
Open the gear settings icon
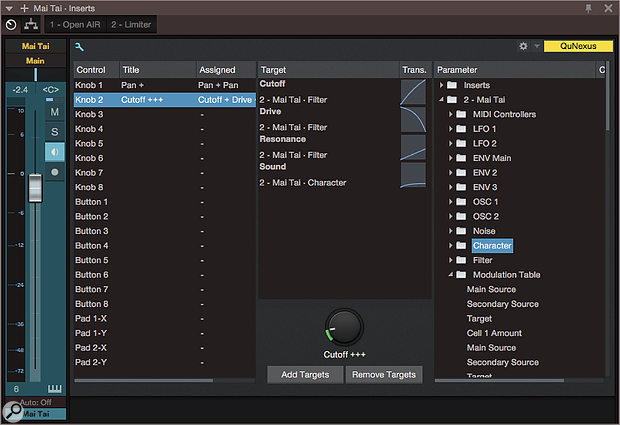coord(523,46)
